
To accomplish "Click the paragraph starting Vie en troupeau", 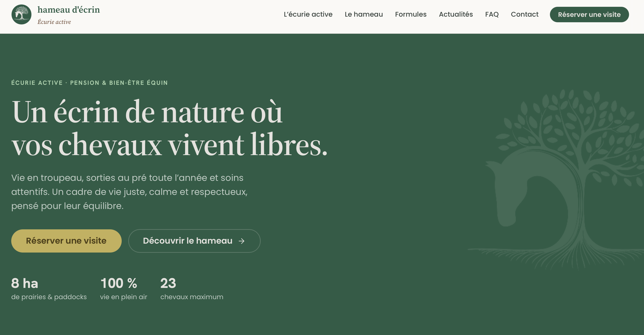I will (x=129, y=192).
